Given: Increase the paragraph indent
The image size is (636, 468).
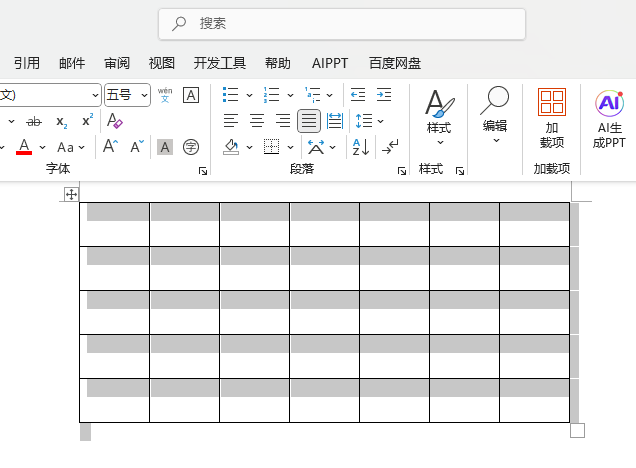Looking at the screenshot, I should tap(384, 95).
